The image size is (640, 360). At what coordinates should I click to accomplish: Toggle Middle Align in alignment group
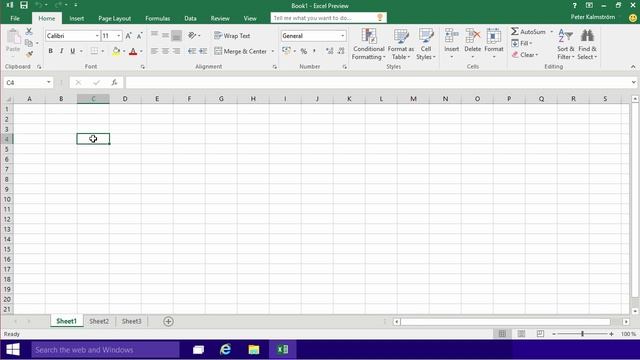[165, 36]
